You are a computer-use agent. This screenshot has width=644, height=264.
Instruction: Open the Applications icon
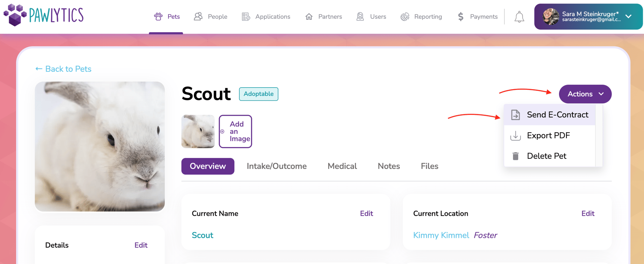(x=246, y=16)
